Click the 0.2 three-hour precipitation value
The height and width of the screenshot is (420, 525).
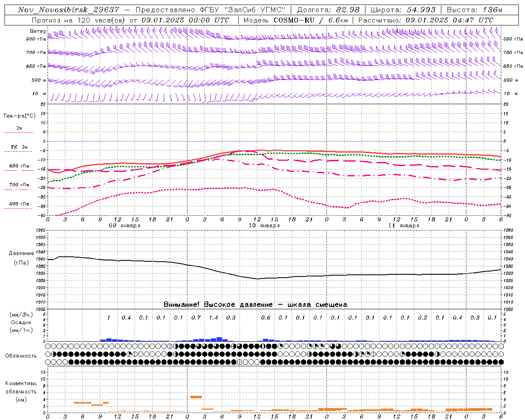click(422, 317)
